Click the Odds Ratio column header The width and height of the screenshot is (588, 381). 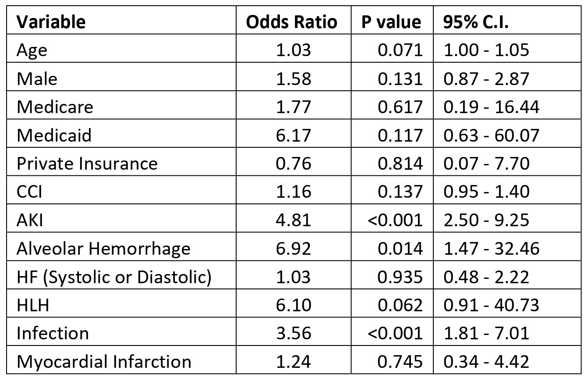[292, 21]
